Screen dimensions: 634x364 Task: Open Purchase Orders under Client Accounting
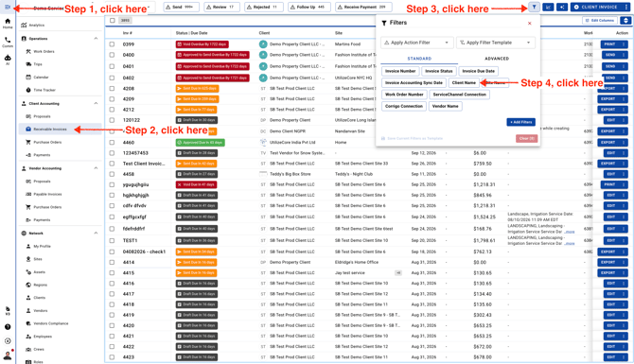point(47,142)
